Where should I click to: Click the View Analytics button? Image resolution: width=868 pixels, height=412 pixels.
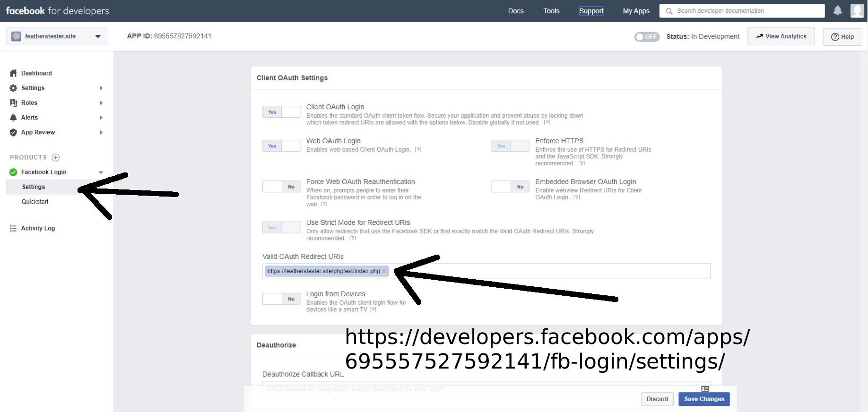pos(781,36)
